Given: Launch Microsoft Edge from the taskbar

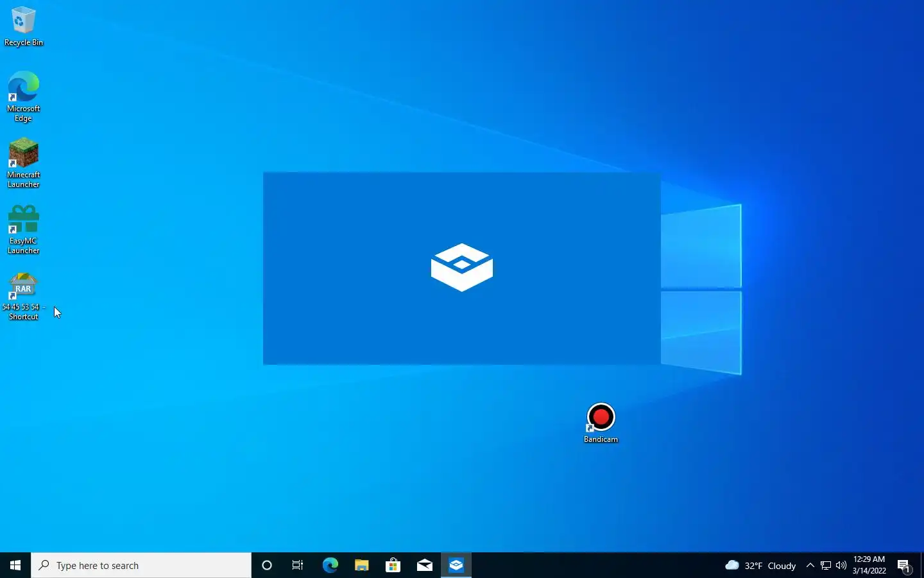Looking at the screenshot, I should coord(330,565).
